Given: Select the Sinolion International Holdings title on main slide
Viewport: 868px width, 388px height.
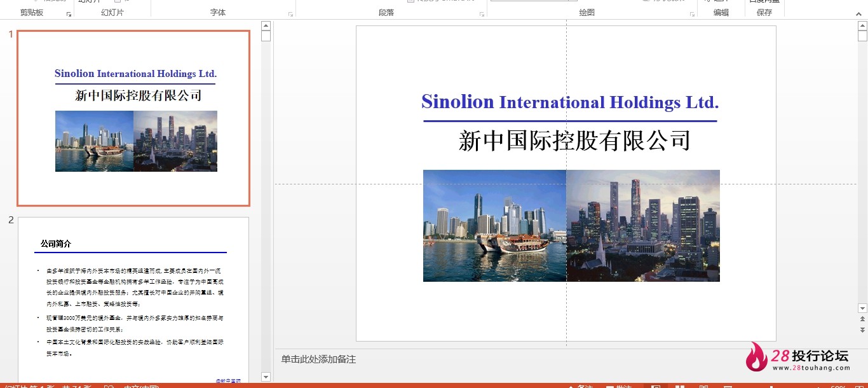Looking at the screenshot, I should coord(570,102).
